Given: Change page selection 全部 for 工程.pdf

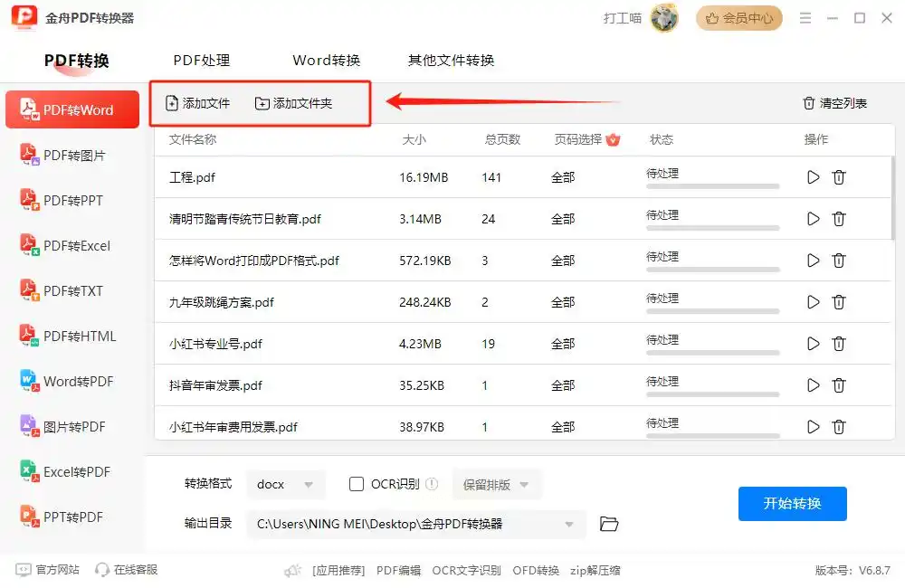Looking at the screenshot, I should pos(563,177).
